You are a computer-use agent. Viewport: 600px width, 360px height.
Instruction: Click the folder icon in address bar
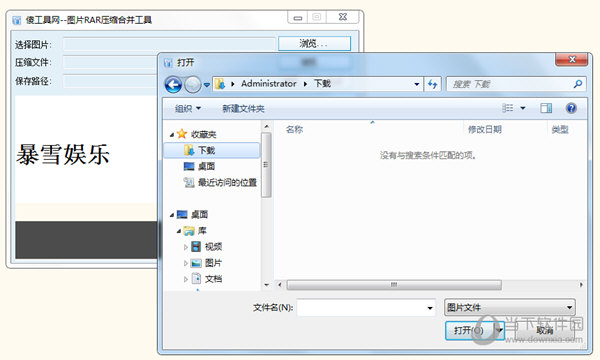click(220, 84)
